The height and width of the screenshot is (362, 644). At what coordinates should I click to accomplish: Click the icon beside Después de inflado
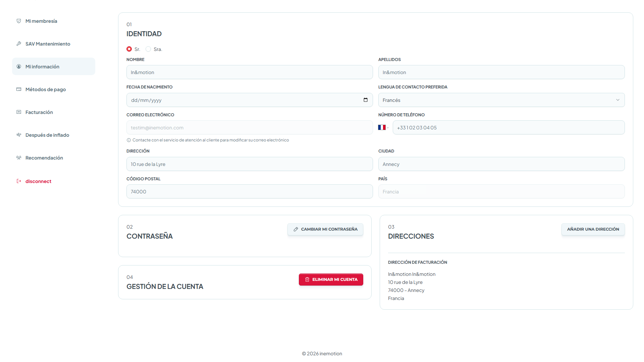pos(19,135)
